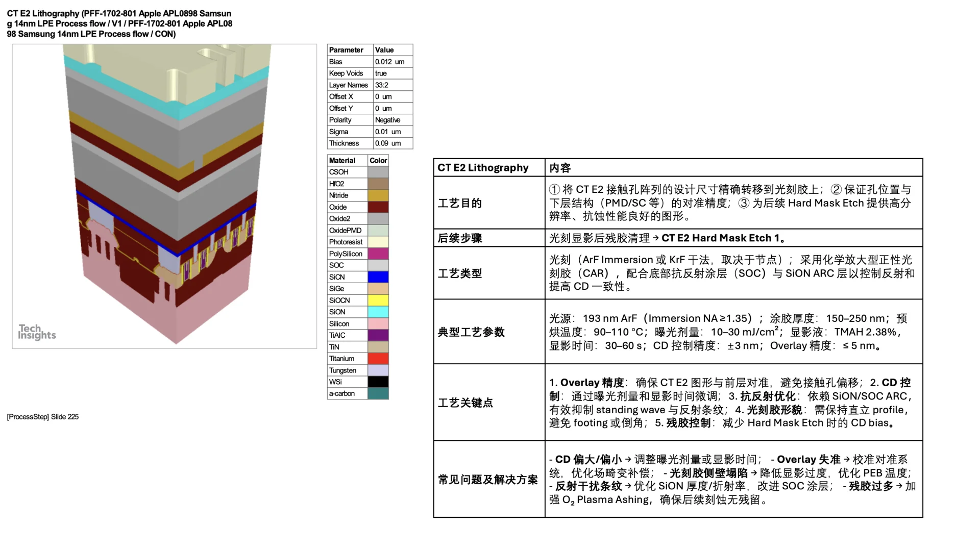
Task: Set the Thickness value field
Action: click(x=392, y=143)
